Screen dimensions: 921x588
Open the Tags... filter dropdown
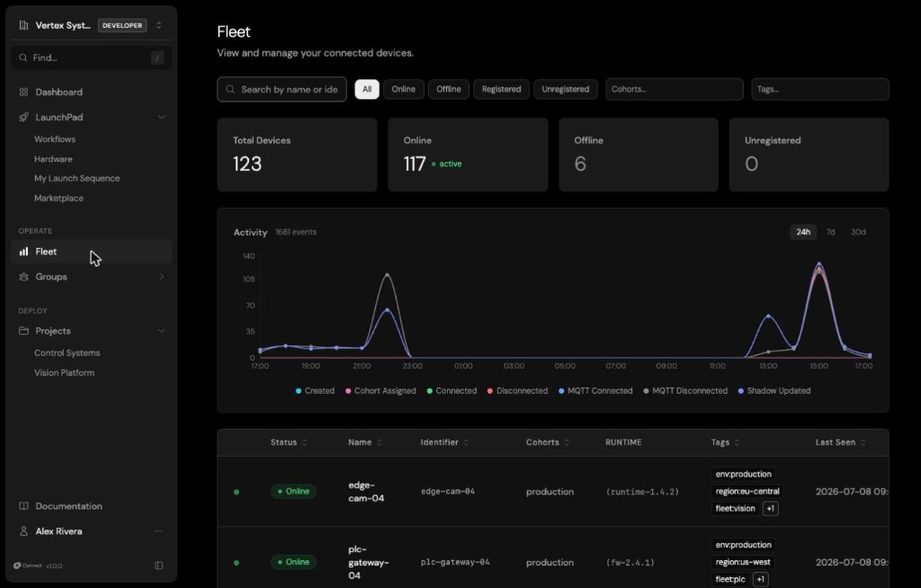820,89
